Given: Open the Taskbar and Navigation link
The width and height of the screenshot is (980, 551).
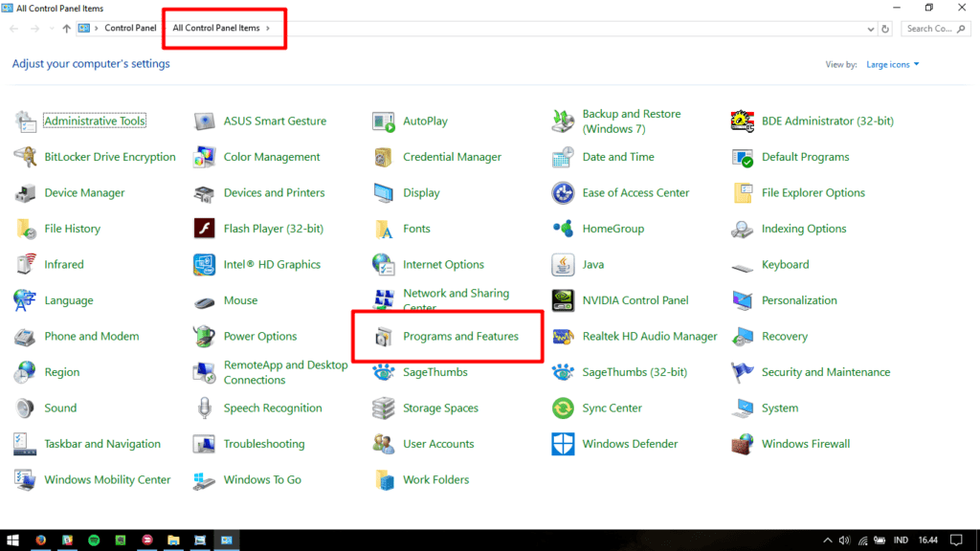Looking at the screenshot, I should (101, 444).
